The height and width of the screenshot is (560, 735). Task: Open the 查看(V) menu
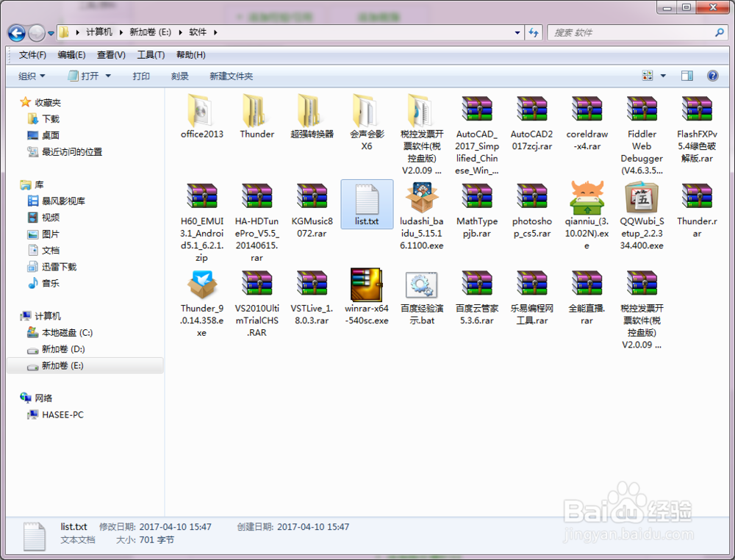point(111,55)
